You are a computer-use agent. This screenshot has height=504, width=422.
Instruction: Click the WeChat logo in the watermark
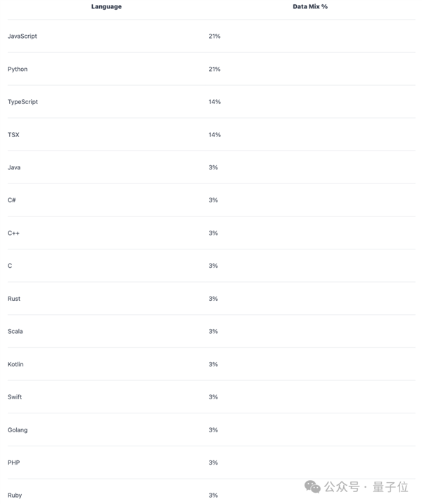point(312,486)
